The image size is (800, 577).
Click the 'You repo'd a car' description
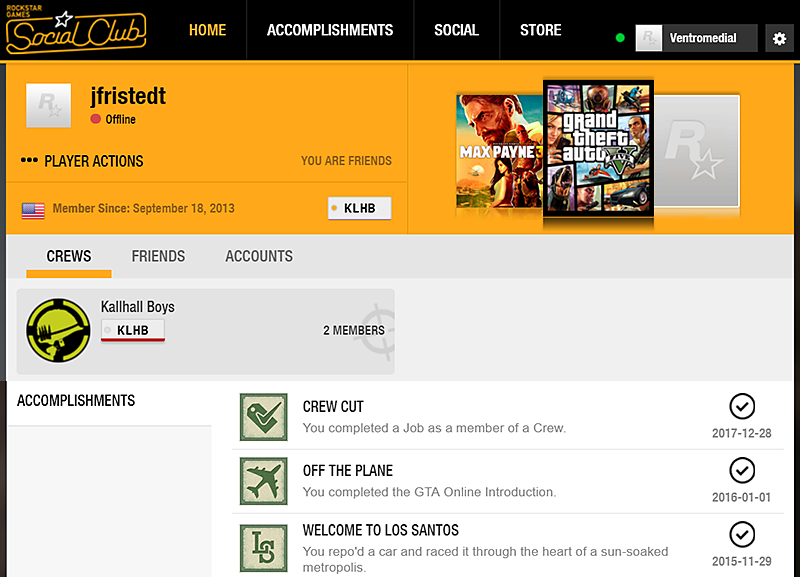pos(485,559)
